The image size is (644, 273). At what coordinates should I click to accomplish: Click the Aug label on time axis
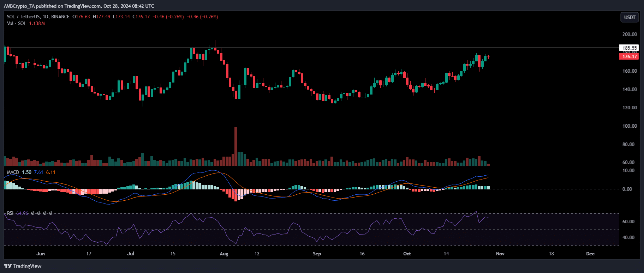point(224,254)
